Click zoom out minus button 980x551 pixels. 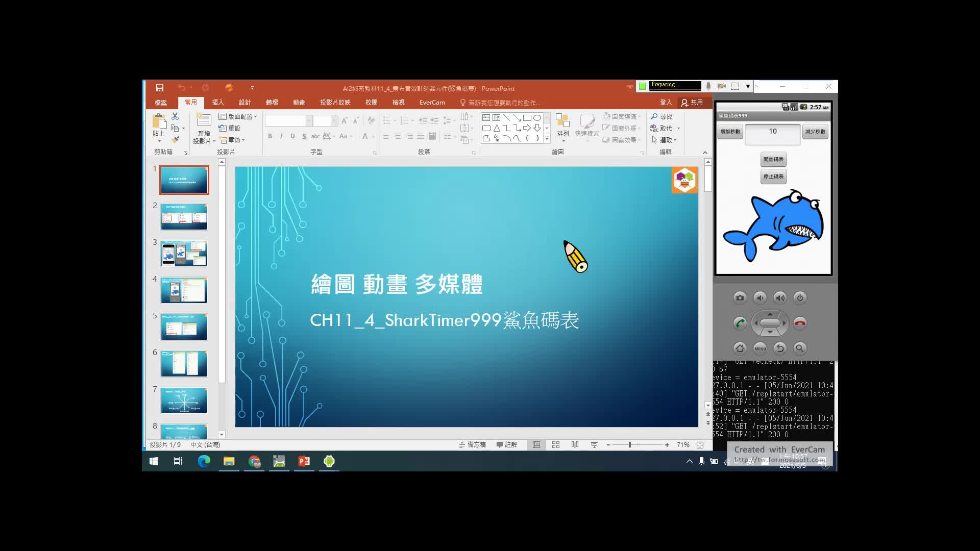[608, 445]
